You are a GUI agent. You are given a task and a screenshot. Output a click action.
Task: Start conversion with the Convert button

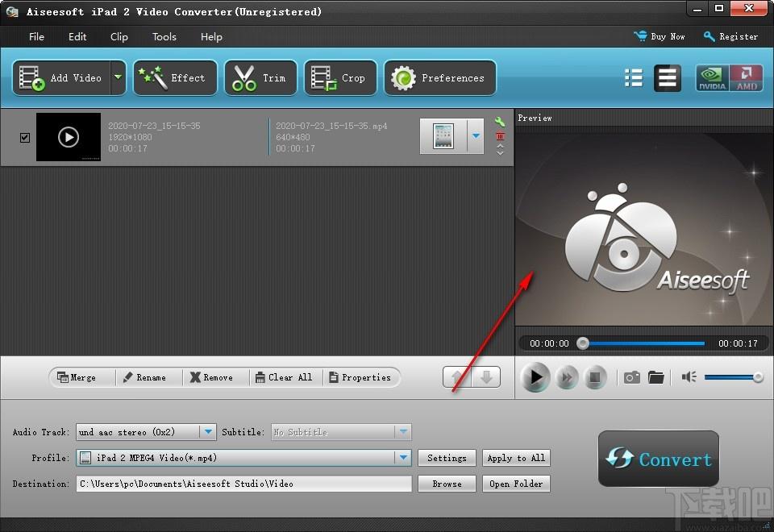[x=659, y=459]
